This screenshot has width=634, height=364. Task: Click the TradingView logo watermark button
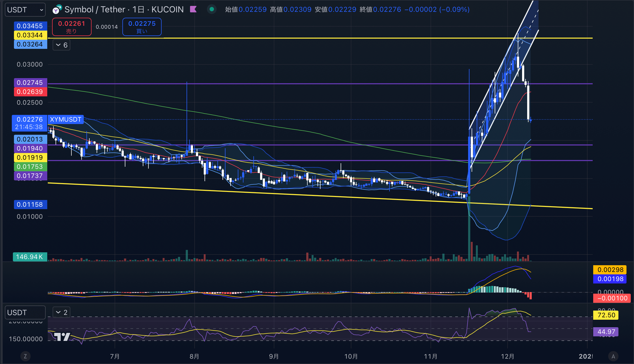(62, 337)
